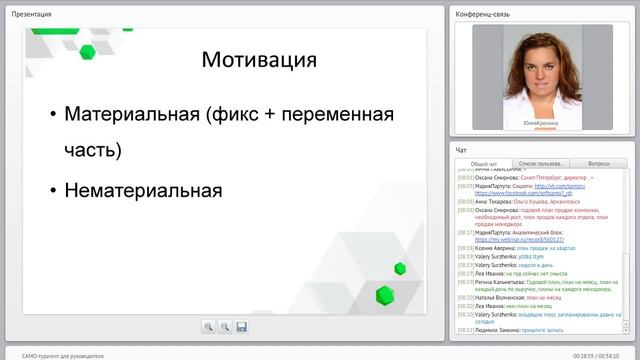Screen dimensions: 640x360
Task: Click chat message from Ксения Аверина
Action: [x=517, y=248]
